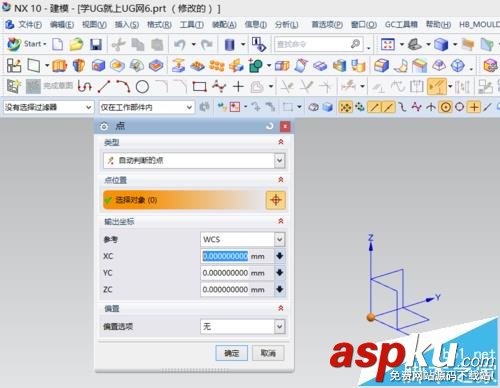Collapse the 输出坐标 section
This screenshot has width=500, height=388.
tap(281, 221)
